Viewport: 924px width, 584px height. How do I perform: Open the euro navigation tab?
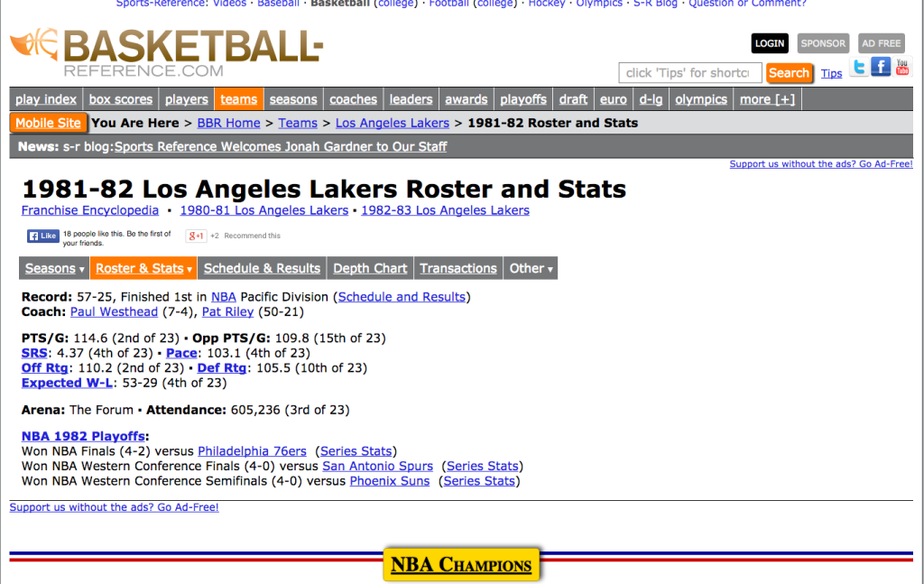(x=614, y=99)
